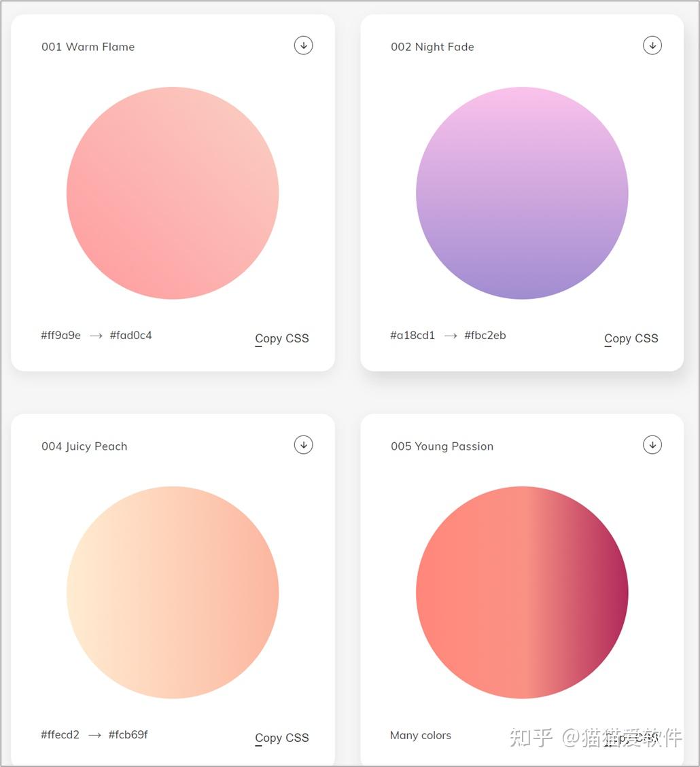Copy CSS for Juicy Peach gradient
This screenshot has height=767, width=700.
pyautogui.click(x=281, y=738)
